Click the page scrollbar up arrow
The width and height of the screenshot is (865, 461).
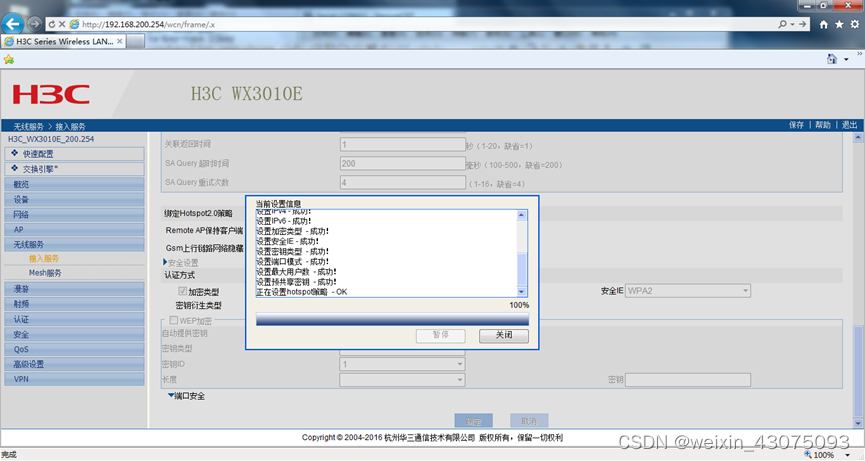(x=858, y=138)
